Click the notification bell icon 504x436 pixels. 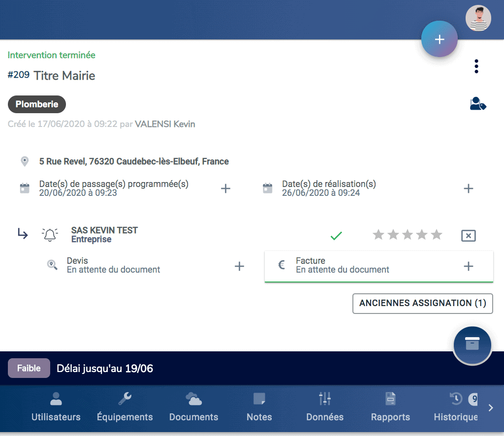pyautogui.click(x=50, y=235)
